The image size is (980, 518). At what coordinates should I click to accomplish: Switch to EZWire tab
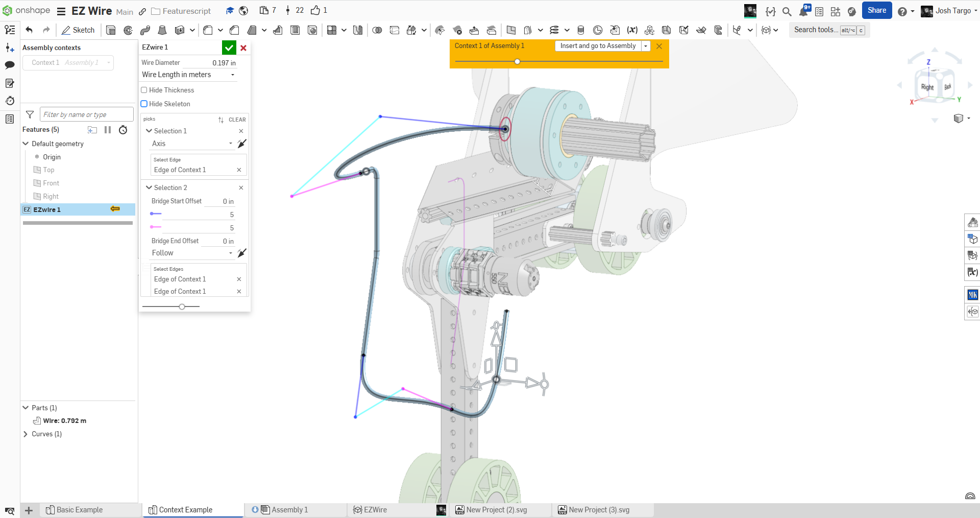[x=397, y=510]
